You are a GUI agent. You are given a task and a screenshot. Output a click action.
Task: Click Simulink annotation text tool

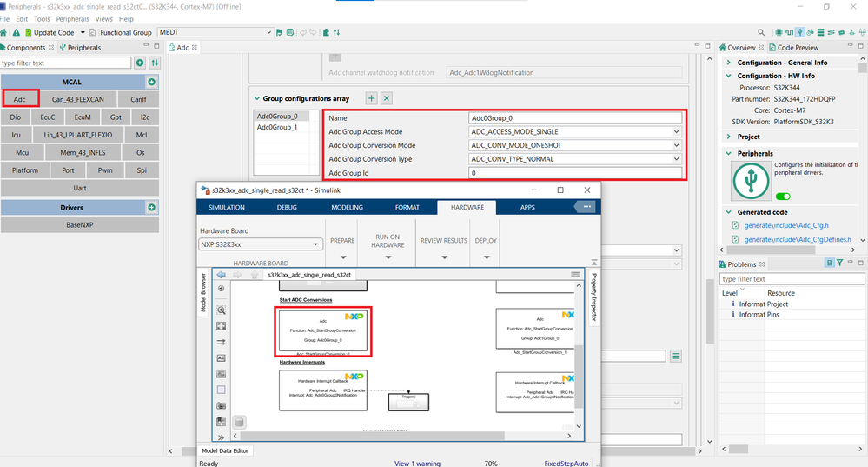coord(222,358)
